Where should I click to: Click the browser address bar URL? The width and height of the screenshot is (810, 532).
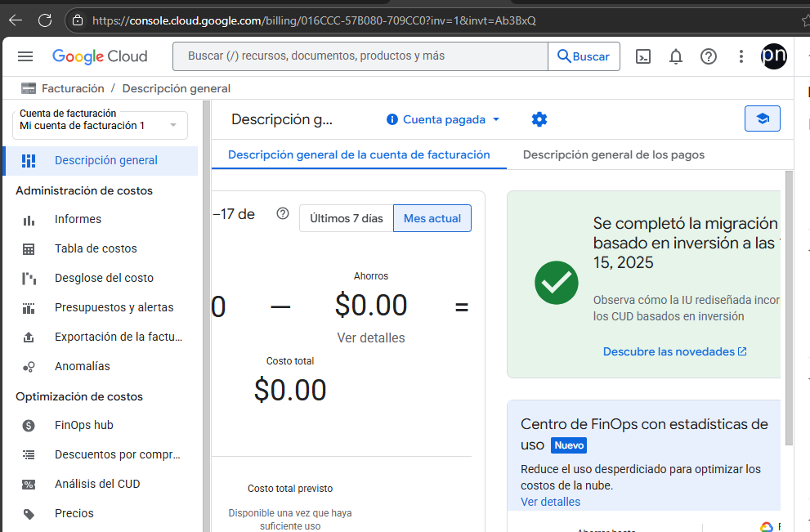click(x=314, y=20)
